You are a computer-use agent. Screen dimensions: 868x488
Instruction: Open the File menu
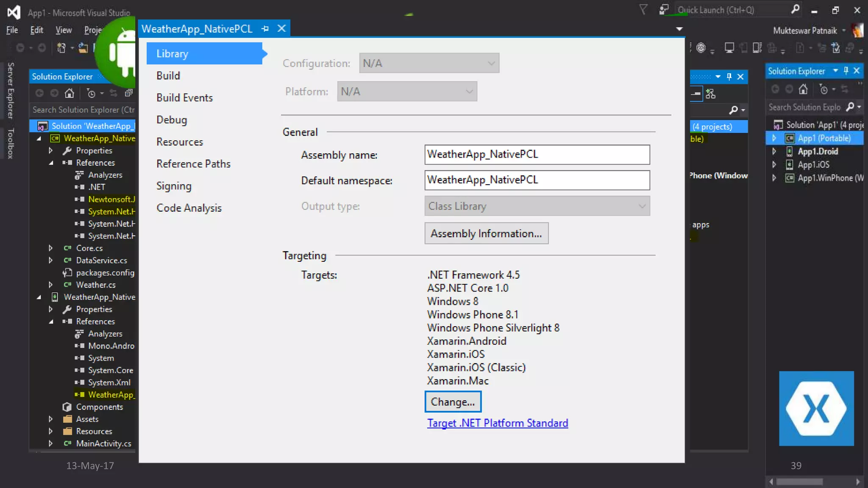(x=12, y=30)
